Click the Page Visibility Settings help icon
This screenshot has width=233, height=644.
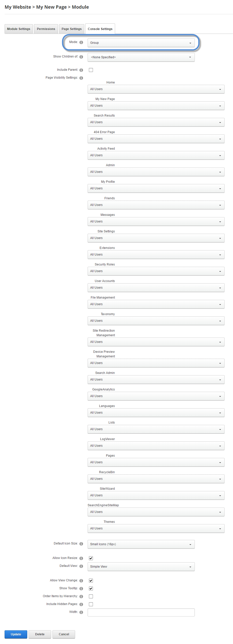[81, 78]
